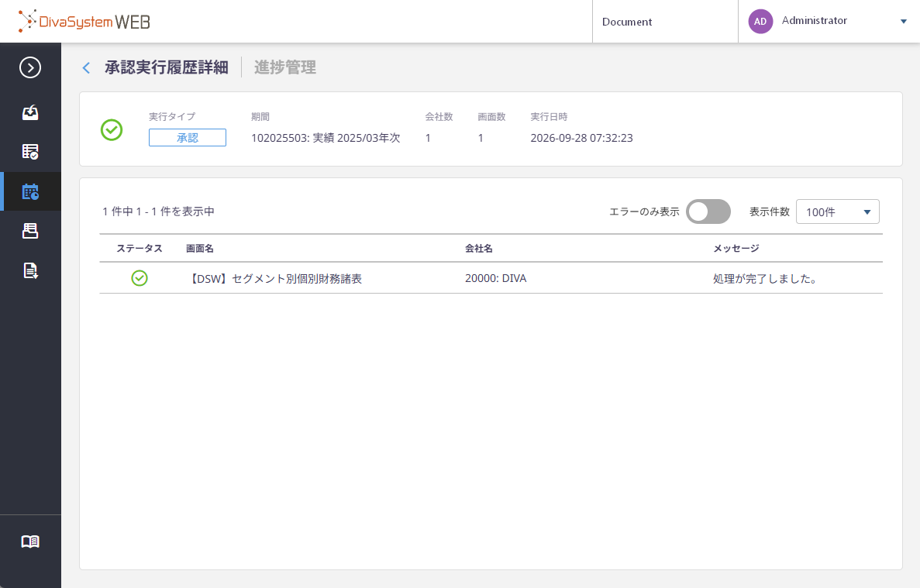This screenshot has width=920, height=588.
Task: Click the period value 102025503: 実績 2025/03年次
Action: point(326,138)
